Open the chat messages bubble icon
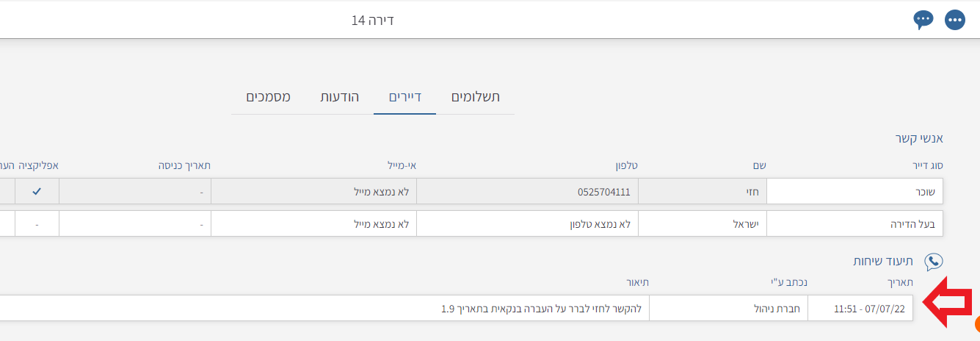 tap(923, 20)
